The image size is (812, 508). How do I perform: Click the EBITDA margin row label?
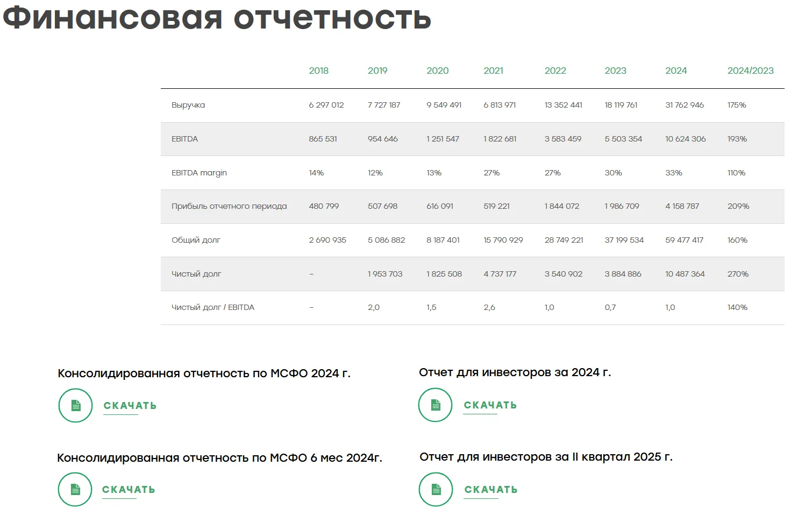point(200,173)
